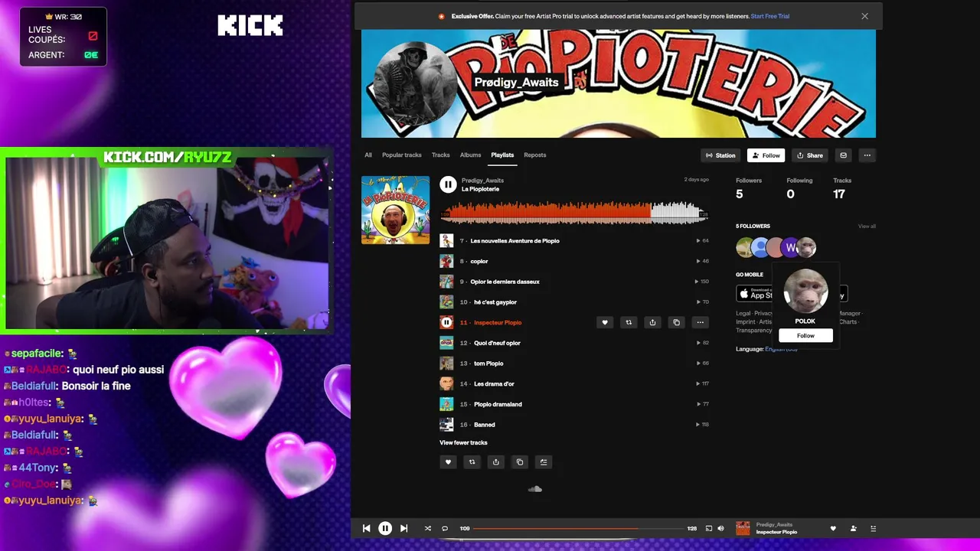Send message via envelope icon
This screenshot has height=551, width=980.
click(x=843, y=155)
